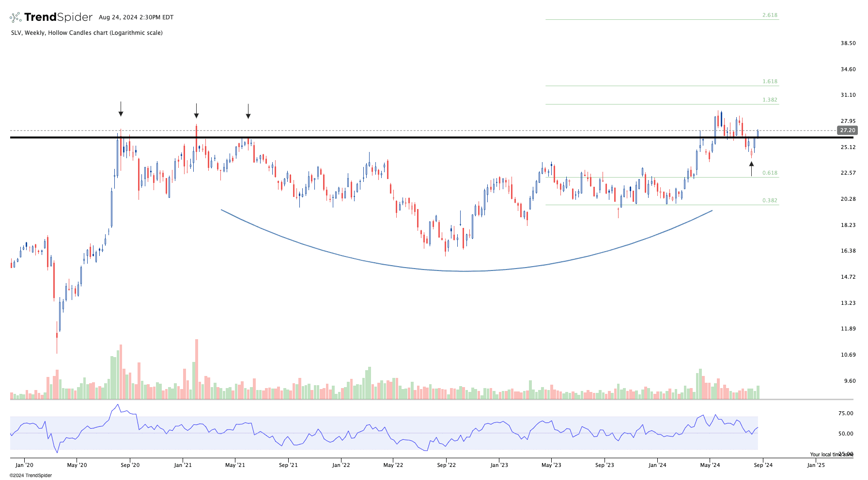Click the ©2024 TrendSpider copyright text
868x480 pixels.
pyautogui.click(x=31, y=475)
